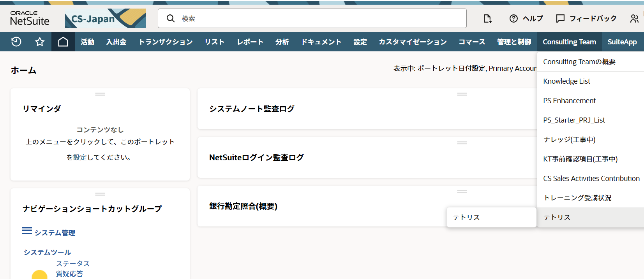Click the NetSuiteログイン監査ログ portlet title
The height and width of the screenshot is (279, 644).
coord(256,157)
